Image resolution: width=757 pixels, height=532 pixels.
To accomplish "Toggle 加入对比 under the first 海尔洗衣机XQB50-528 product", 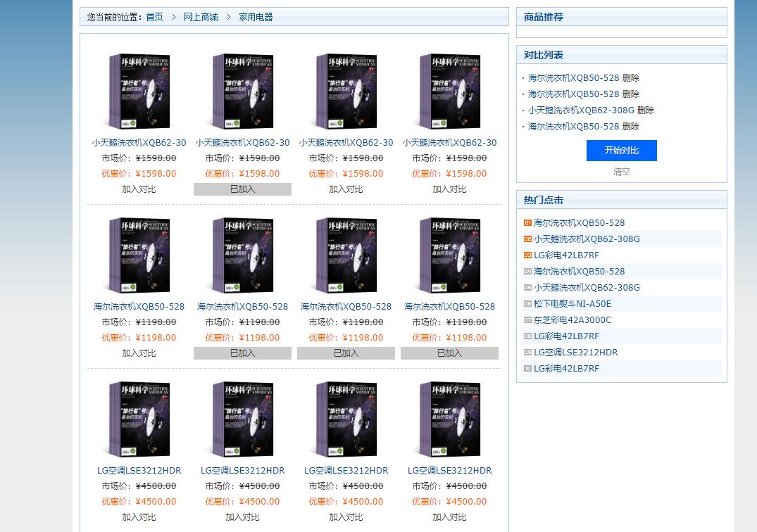I will 139,353.
